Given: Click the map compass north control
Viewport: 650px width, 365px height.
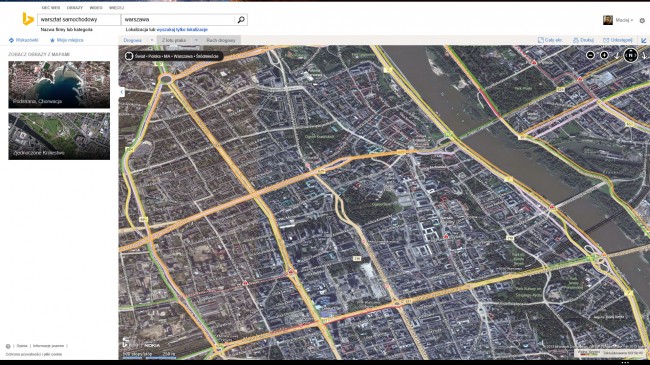Looking at the screenshot, I should (631, 55).
